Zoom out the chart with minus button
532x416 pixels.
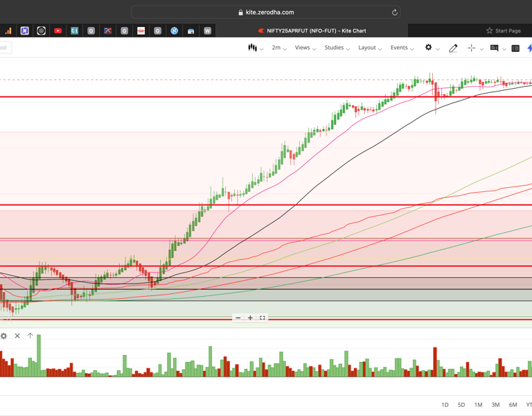pos(238,318)
